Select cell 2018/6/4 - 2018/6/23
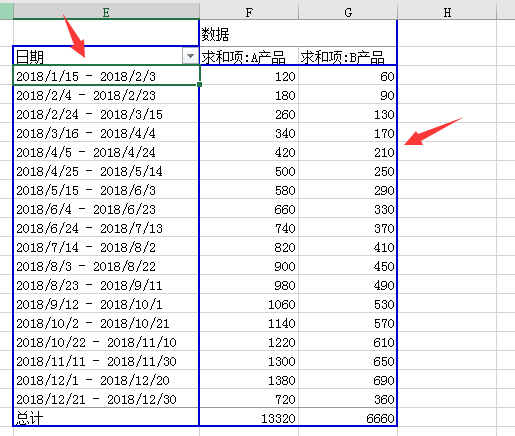The image size is (515, 436). point(106,208)
